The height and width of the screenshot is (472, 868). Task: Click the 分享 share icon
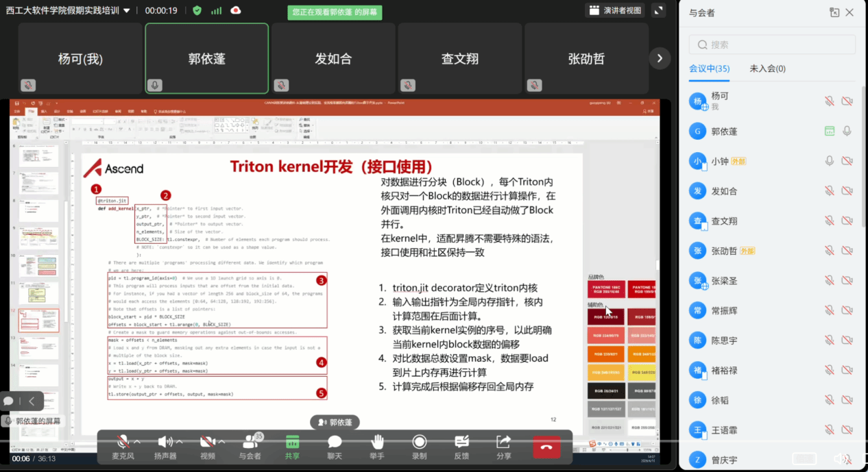pyautogui.click(x=504, y=443)
